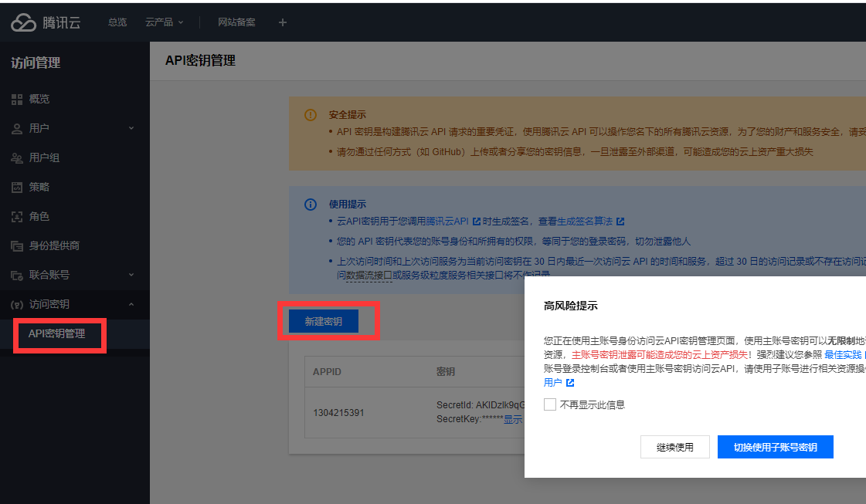
Task: Click the plus icon in top navigation
Action: (x=282, y=22)
